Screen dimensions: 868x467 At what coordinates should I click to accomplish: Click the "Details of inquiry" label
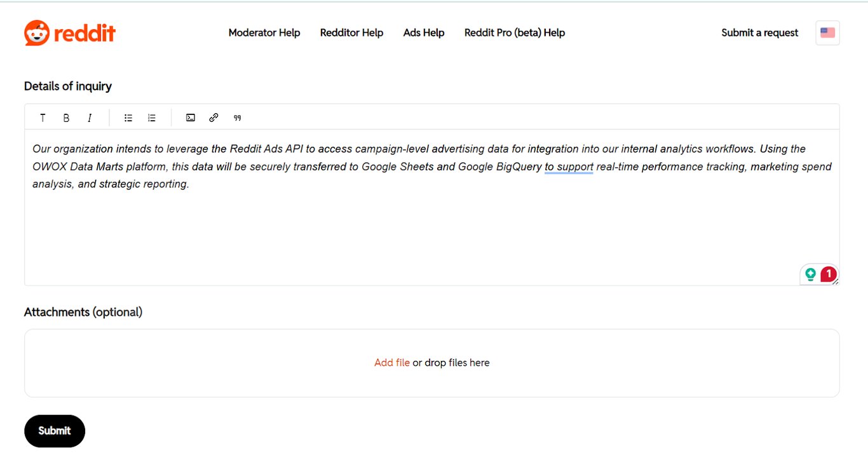point(68,86)
